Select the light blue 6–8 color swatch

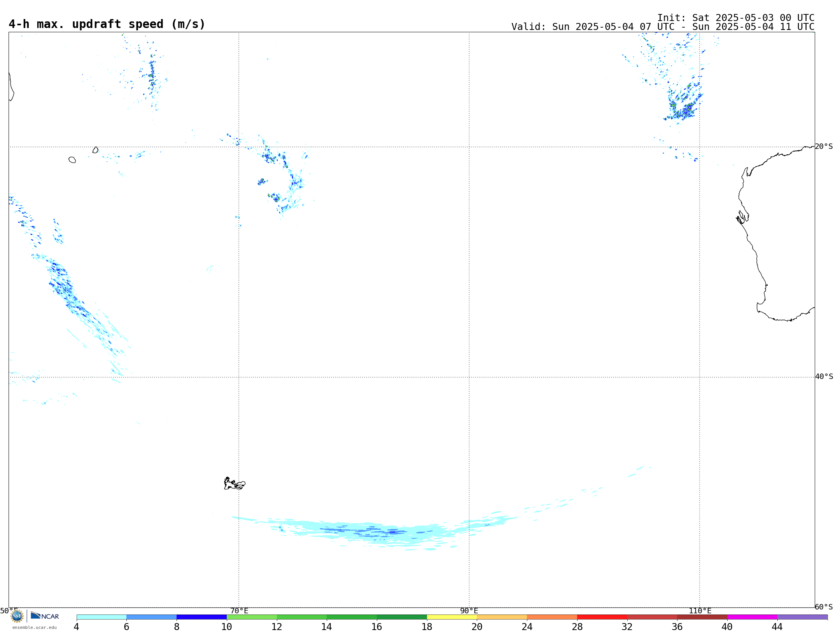(152, 617)
